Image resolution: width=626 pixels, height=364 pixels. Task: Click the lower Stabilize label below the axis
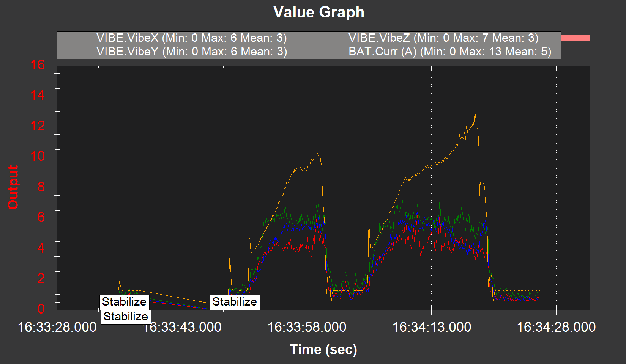pos(126,317)
